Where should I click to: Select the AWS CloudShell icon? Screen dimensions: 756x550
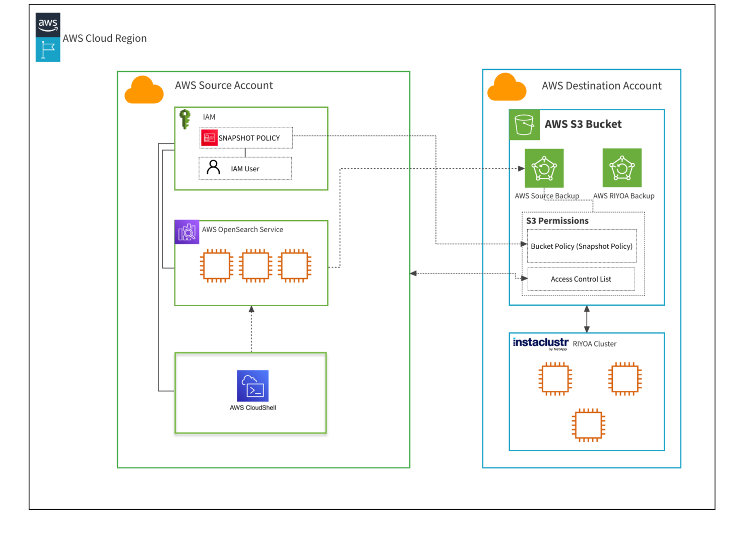point(252,385)
